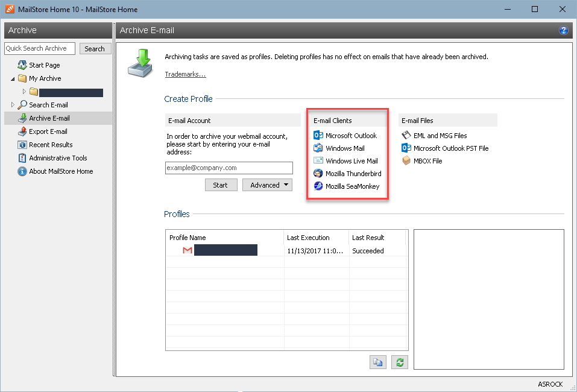This screenshot has height=392, width=577.
Task: Open the Trademarks link
Action: tap(185, 74)
